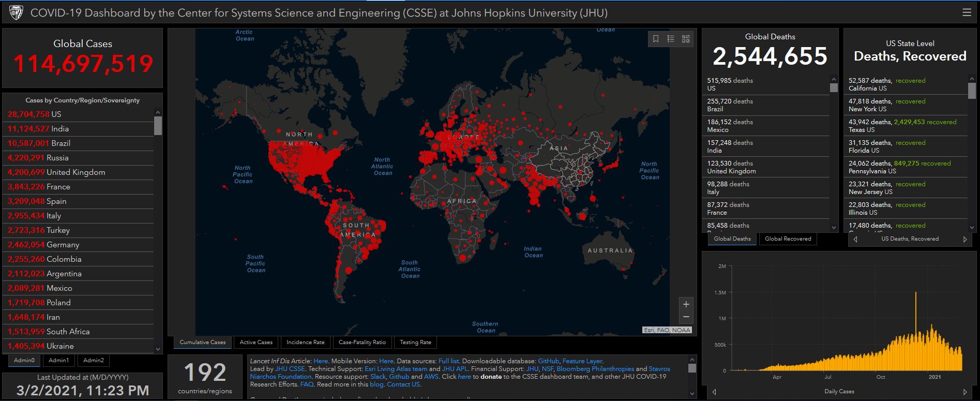Open the hamburger menu at top right

(x=967, y=12)
